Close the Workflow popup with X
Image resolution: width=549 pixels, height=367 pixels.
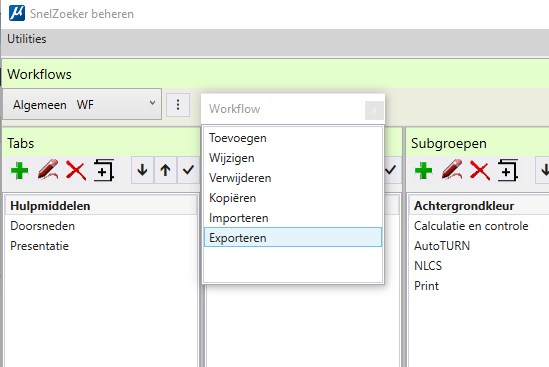[374, 110]
